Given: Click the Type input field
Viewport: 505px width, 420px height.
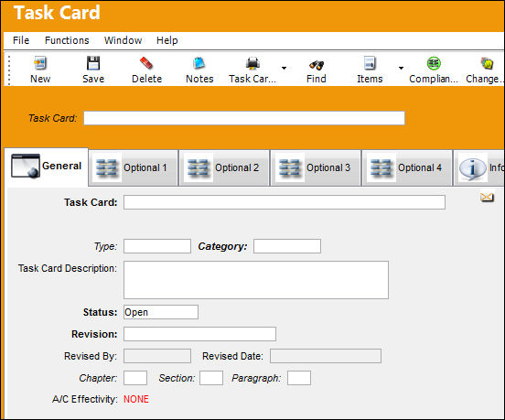Looking at the screenshot, I should (157, 246).
